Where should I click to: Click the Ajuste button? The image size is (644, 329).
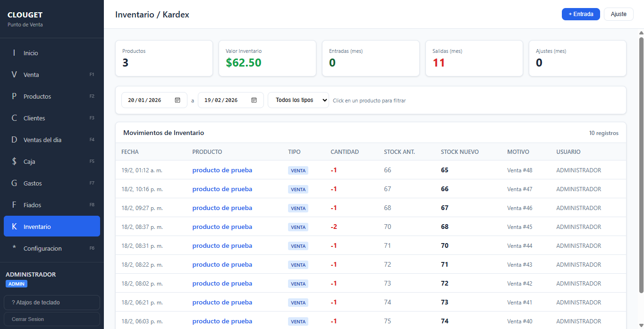619,14
